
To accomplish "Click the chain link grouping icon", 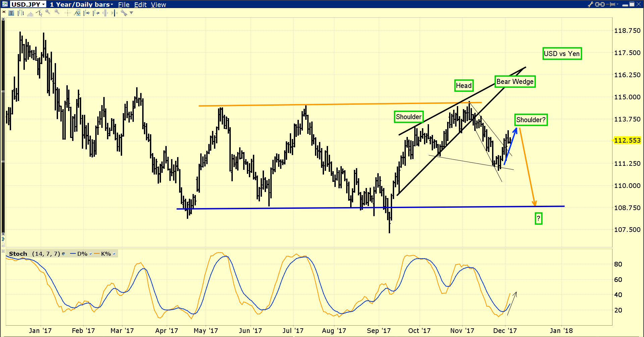I will [600, 4].
